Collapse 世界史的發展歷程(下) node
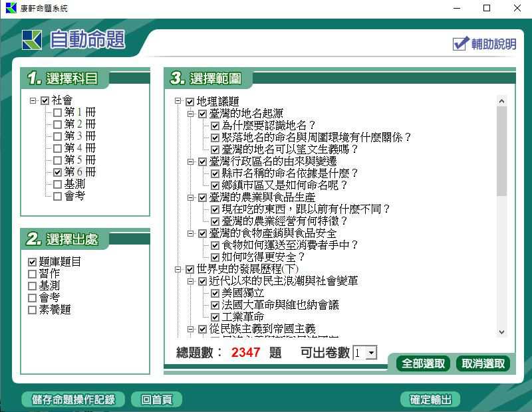The image size is (532, 412). 178,269
